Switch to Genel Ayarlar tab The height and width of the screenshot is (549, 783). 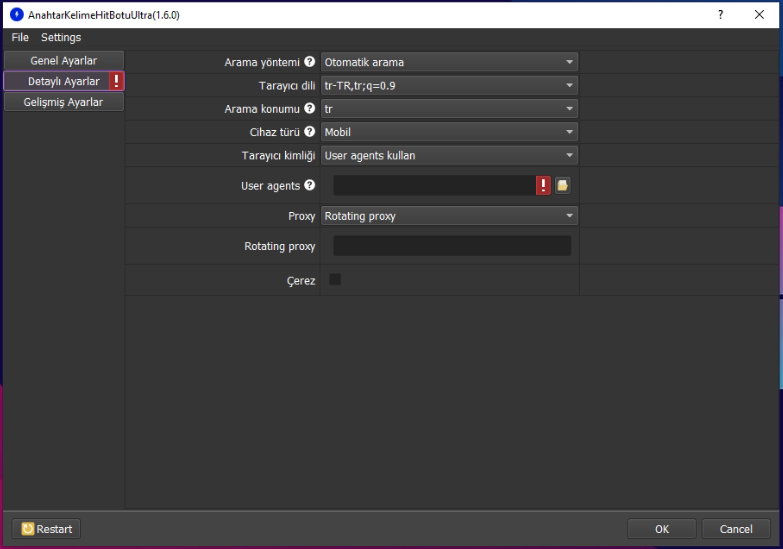tap(64, 61)
